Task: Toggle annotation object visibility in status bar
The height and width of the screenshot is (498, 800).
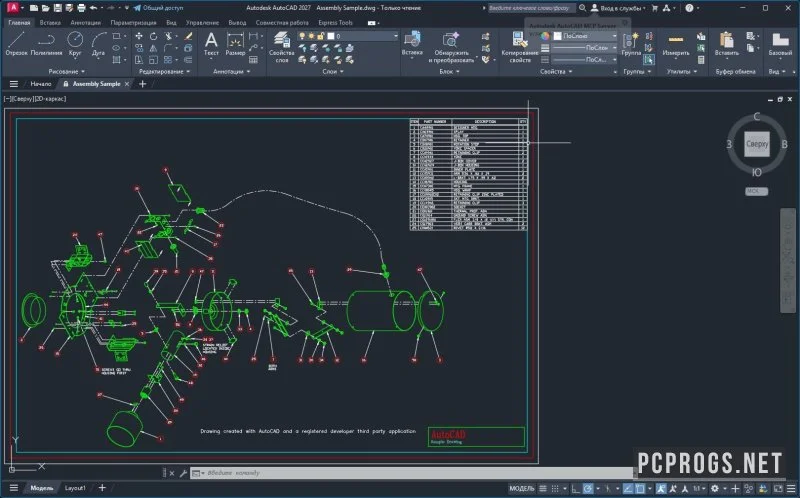Action: click(x=661, y=489)
